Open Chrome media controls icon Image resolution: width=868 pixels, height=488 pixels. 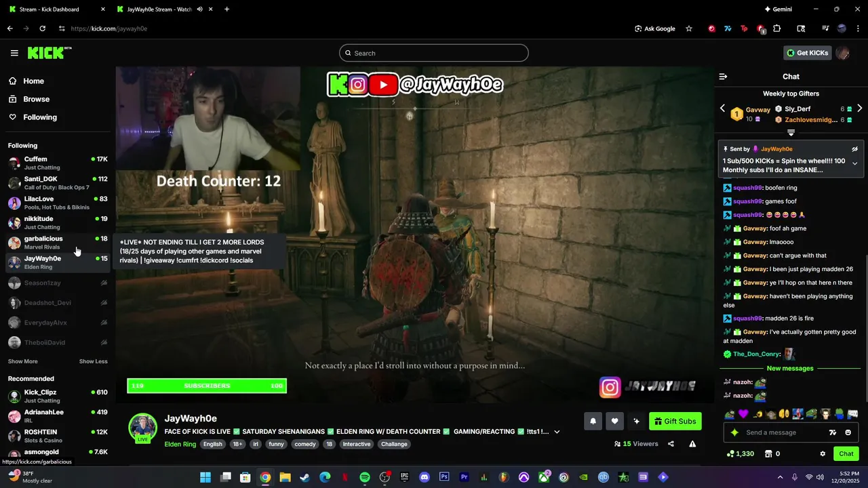click(x=825, y=28)
